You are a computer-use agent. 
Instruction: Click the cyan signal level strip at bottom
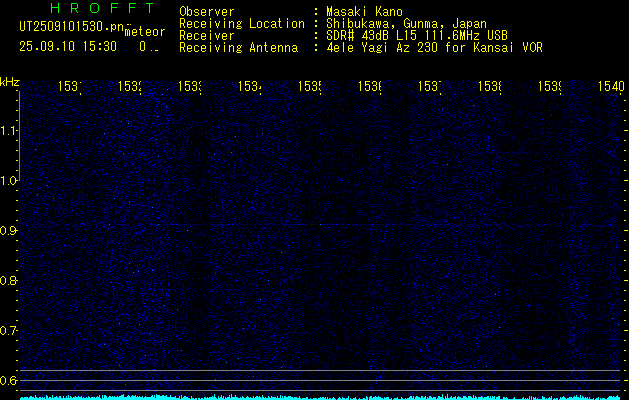click(320, 398)
